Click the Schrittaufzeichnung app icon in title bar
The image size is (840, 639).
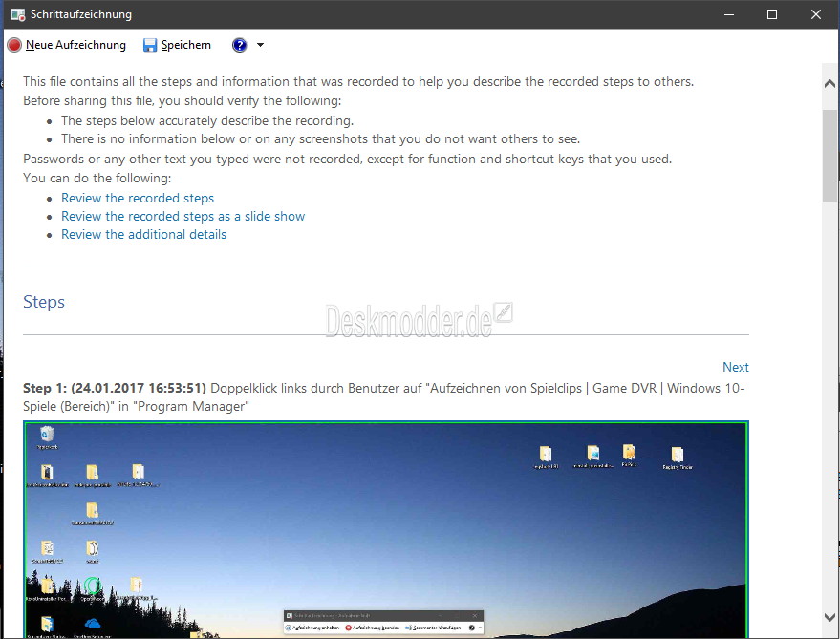click(17, 14)
